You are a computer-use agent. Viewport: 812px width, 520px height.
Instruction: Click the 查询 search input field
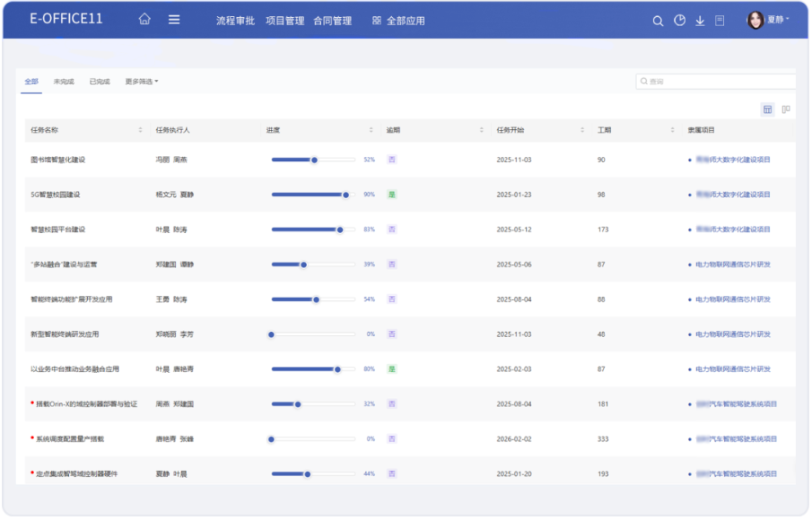pyautogui.click(x=716, y=82)
